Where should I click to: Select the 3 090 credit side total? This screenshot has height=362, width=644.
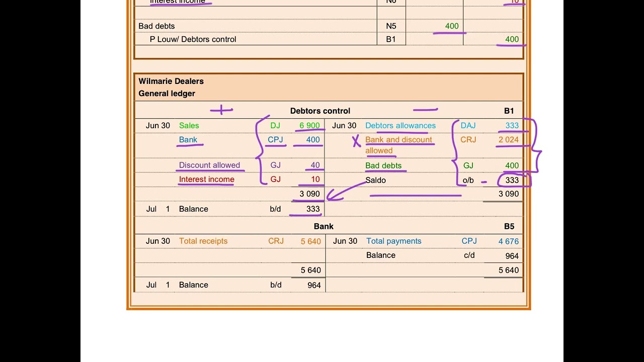509,194
